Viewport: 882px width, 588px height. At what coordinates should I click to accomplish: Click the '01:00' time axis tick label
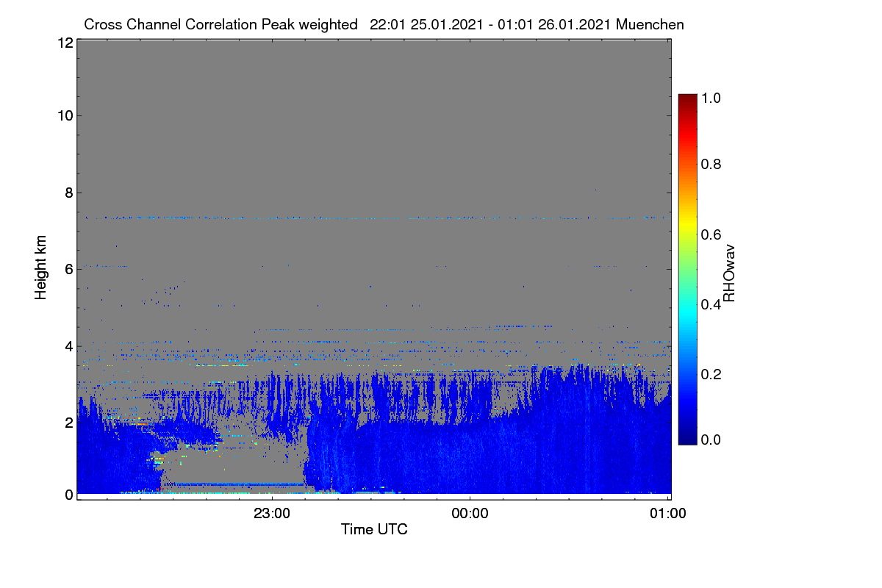pyautogui.click(x=668, y=514)
